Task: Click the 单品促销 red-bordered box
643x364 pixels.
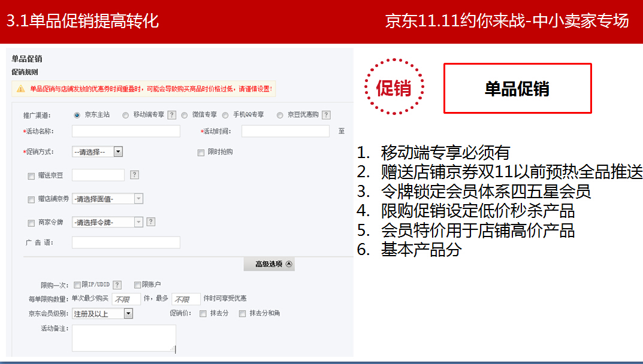Action: click(518, 88)
